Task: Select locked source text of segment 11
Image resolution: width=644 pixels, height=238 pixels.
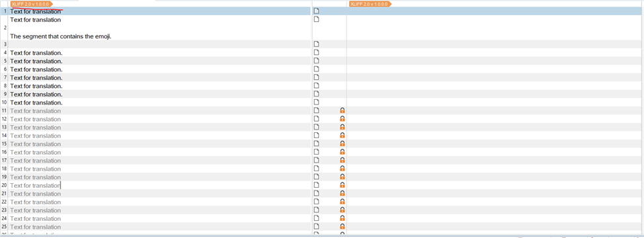Action: 35,111
